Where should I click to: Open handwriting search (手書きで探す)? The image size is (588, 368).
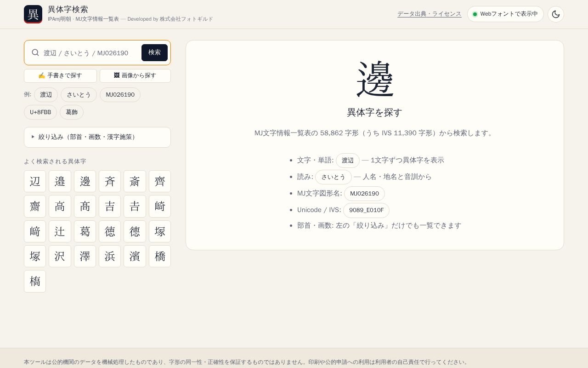coord(60,76)
